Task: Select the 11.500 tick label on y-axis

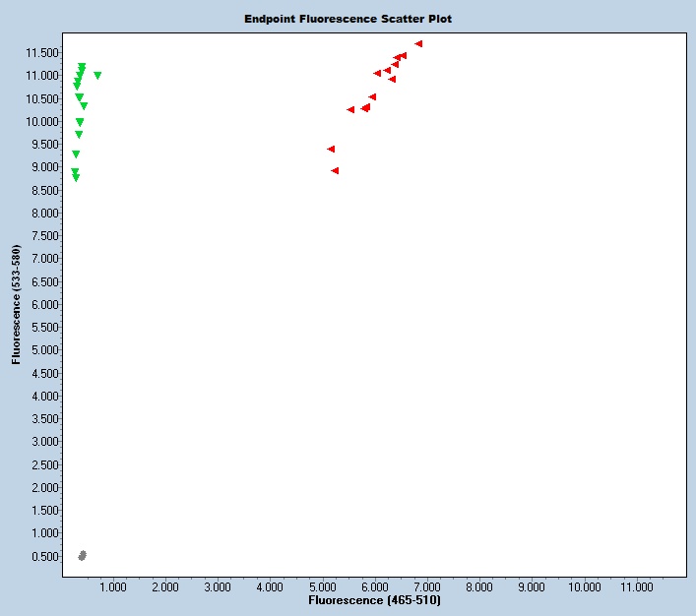Action: [x=42, y=52]
